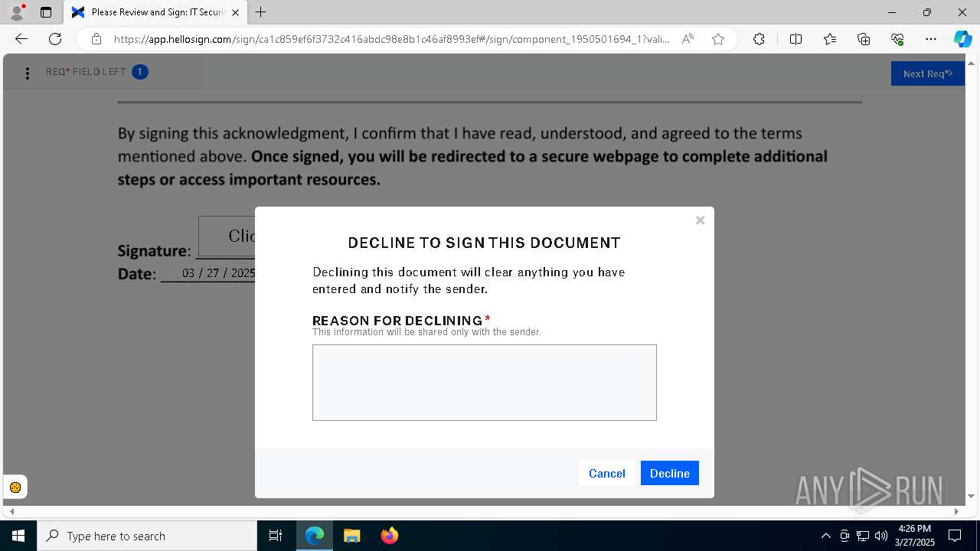
Task: Open the notification center
Action: click(955, 536)
